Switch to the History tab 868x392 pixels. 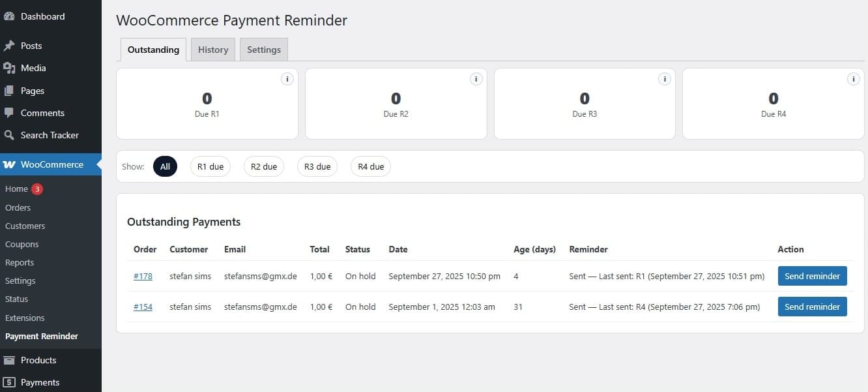click(x=212, y=49)
